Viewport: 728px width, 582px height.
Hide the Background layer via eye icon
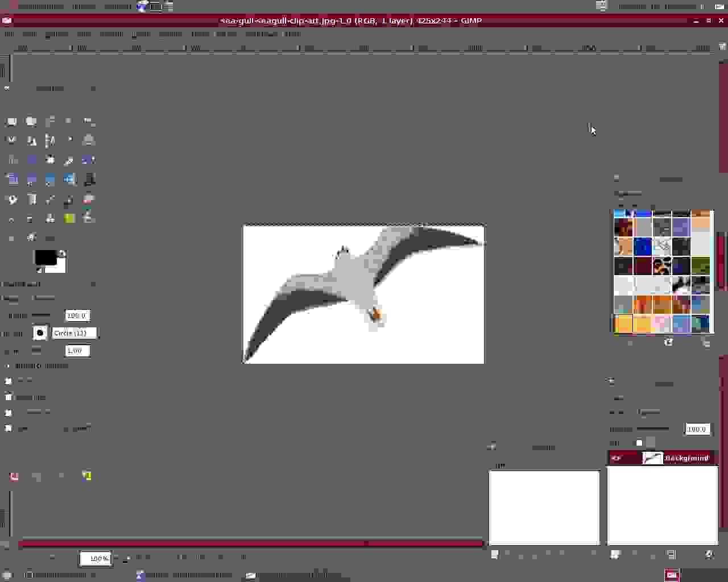pos(617,458)
